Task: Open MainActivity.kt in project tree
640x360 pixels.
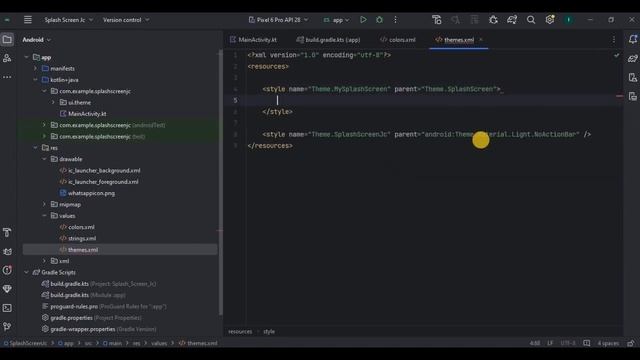Action: tap(83, 114)
